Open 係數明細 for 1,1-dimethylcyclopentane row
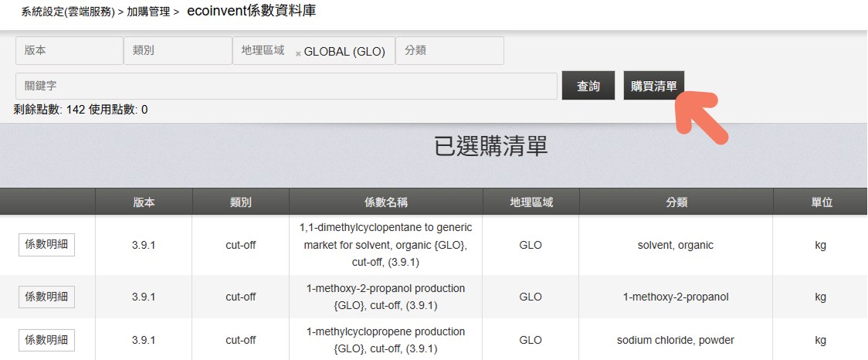 tap(46, 245)
